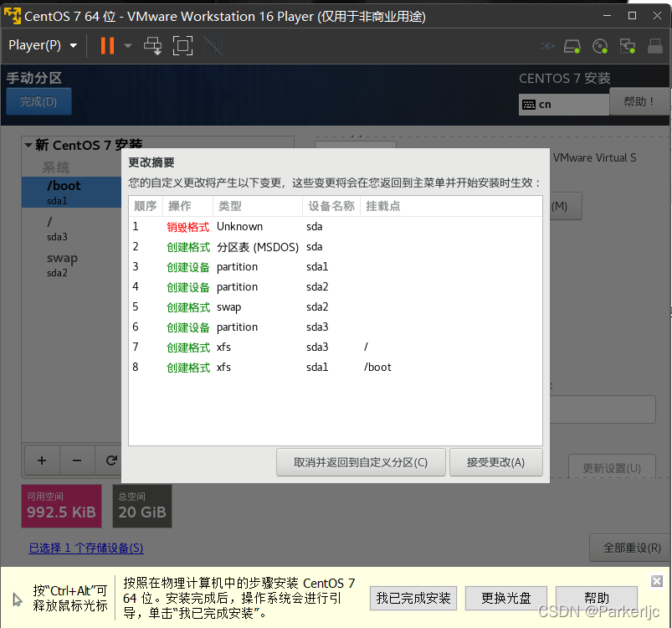Sort by 挂载点 column header
Screen dimensions: 672x628
coord(451,206)
